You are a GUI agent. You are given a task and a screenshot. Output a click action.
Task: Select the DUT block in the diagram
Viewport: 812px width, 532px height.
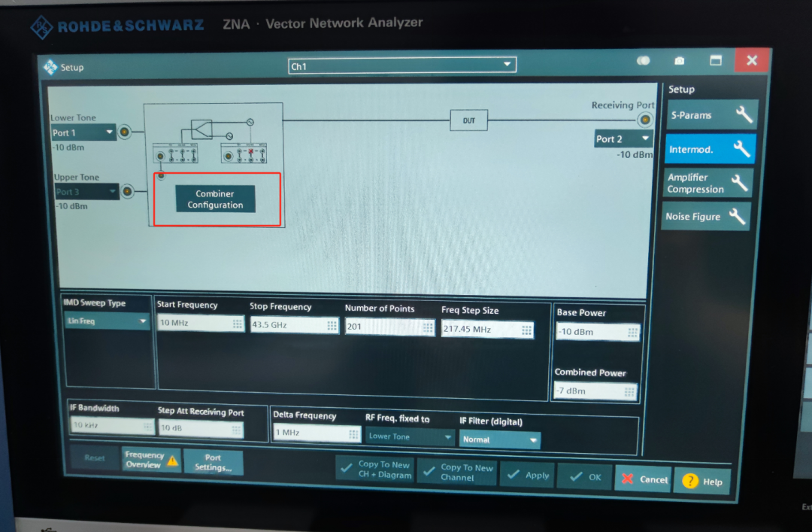click(x=468, y=120)
